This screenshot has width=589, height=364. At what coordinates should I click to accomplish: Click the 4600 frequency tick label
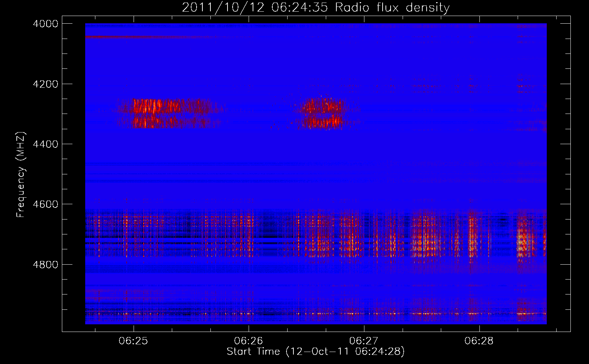pyautogui.click(x=46, y=204)
